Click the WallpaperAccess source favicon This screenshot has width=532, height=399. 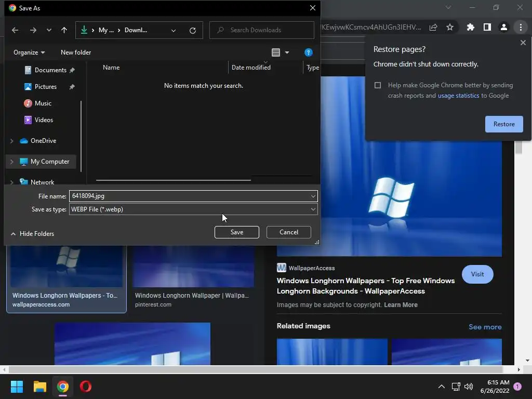(281, 268)
